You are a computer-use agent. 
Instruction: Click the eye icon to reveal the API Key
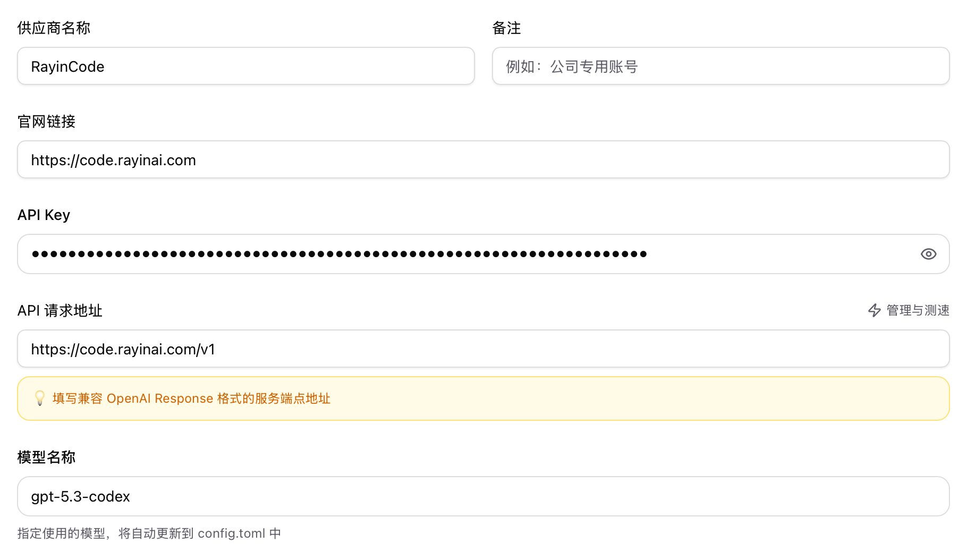tap(928, 254)
